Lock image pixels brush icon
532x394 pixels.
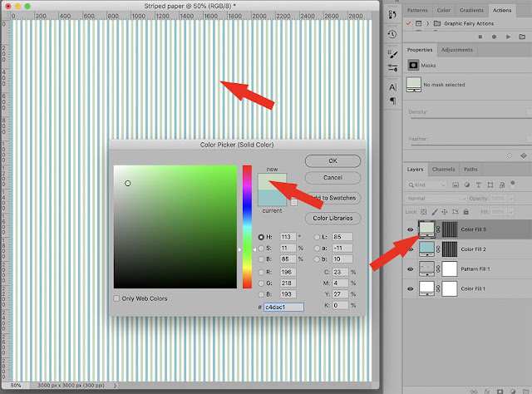(x=434, y=212)
